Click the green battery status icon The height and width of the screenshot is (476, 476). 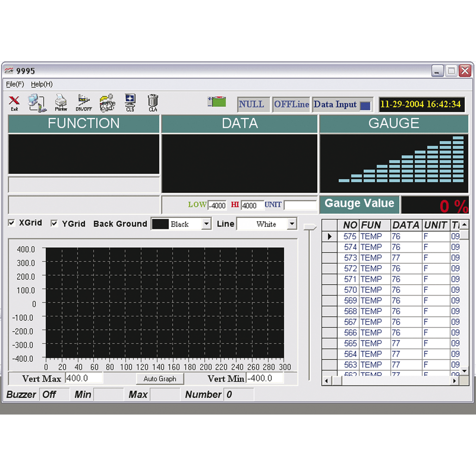click(x=217, y=102)
